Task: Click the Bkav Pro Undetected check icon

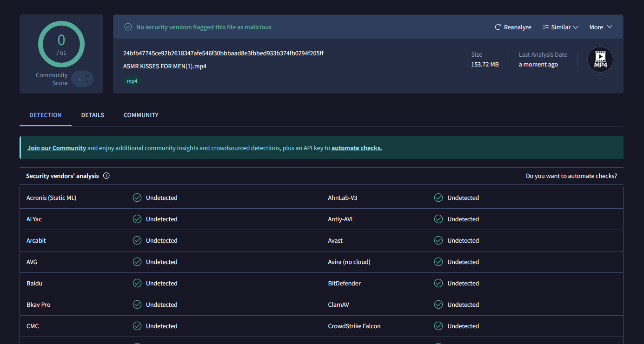Action: point(137,304)
